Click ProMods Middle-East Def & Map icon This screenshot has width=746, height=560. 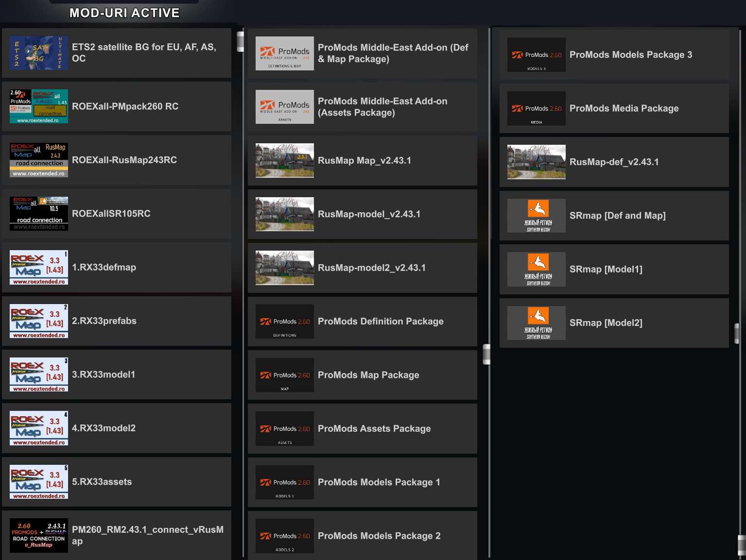pos(285,53)
